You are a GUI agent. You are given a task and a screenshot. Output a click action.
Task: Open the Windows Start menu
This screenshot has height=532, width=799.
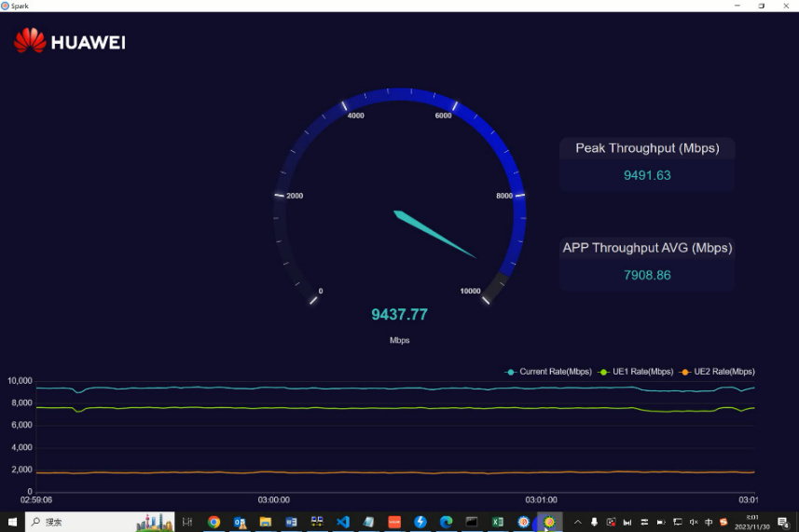(12, 522)
